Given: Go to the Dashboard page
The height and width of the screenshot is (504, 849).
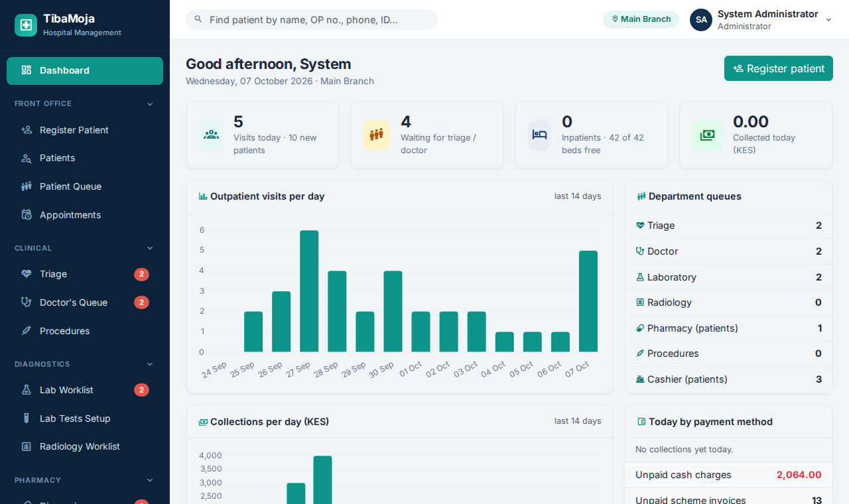Looking at the screenshot, I should pyautogui.click(x=85, y=71).
